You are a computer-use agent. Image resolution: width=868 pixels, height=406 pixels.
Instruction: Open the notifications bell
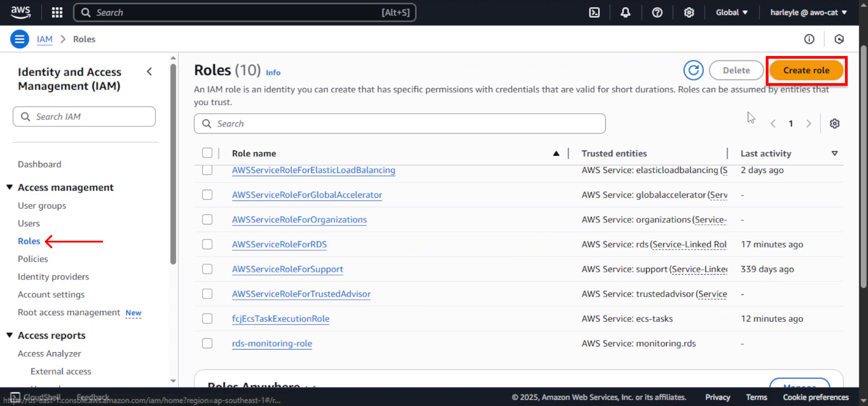pyautogui.click(x=625, y=12)
